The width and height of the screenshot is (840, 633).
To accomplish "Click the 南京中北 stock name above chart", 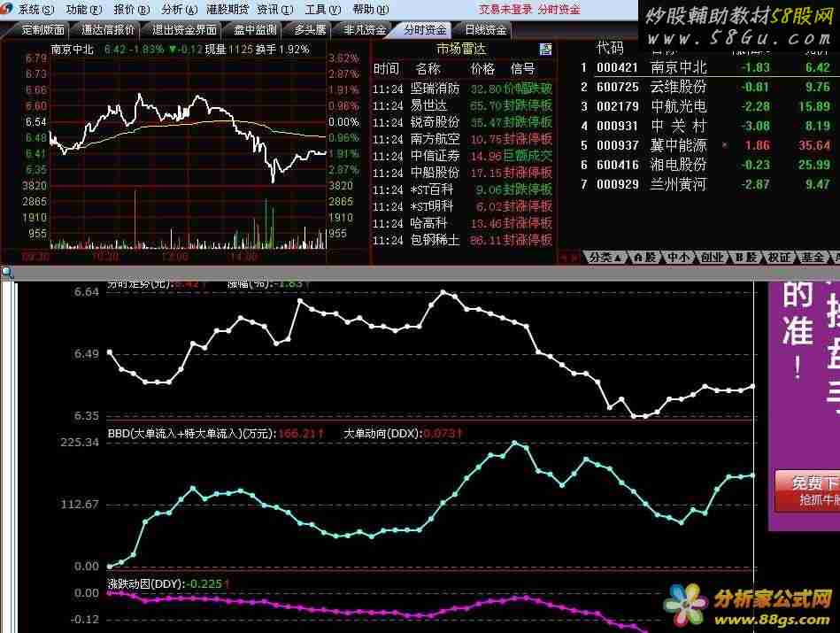I will [x=73, y=50].
